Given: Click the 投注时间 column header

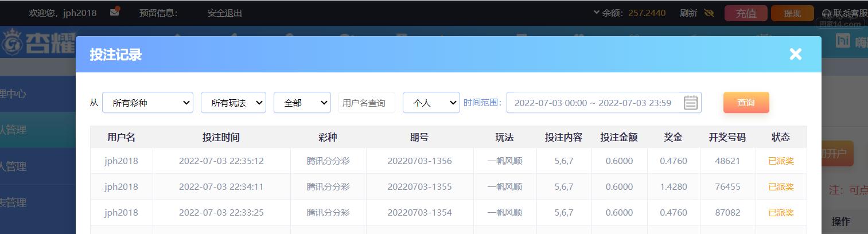Looking at the screenshot, I should click(x=221, y=137).
